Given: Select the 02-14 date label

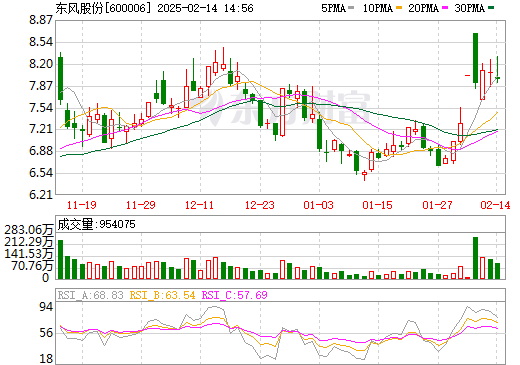Looking at the screenshot, I should pyautogui.click(x=495, y=205).
